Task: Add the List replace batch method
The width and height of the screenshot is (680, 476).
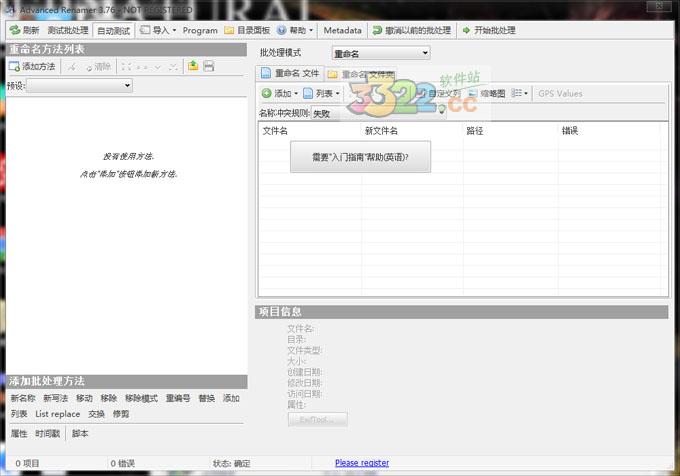Action: pos(58,414)
